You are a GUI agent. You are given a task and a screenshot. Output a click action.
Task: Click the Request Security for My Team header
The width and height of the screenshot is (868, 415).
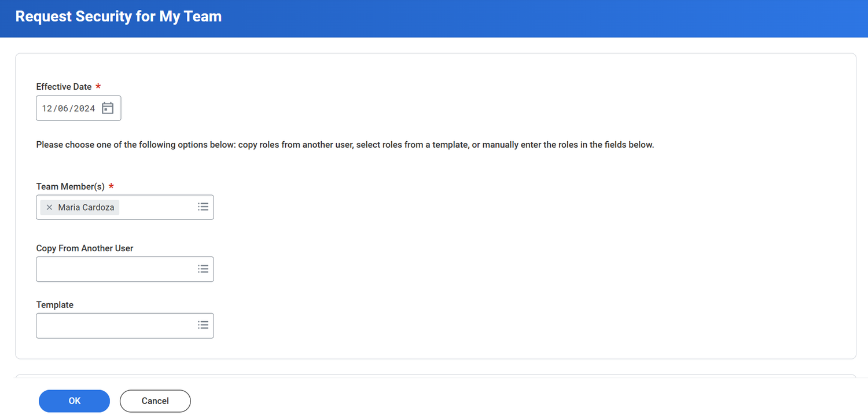118,16
